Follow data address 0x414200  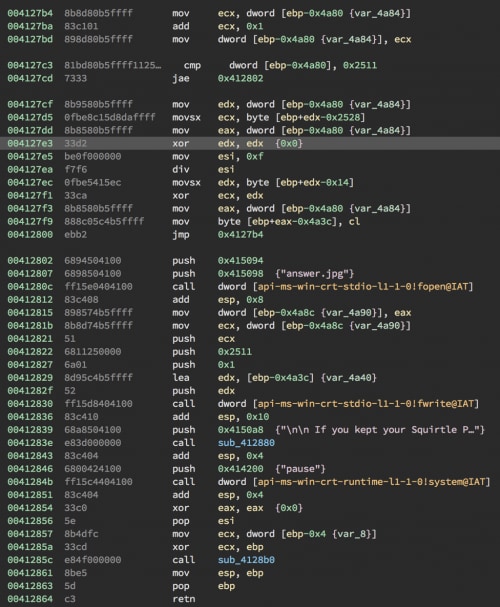(240, 469)
